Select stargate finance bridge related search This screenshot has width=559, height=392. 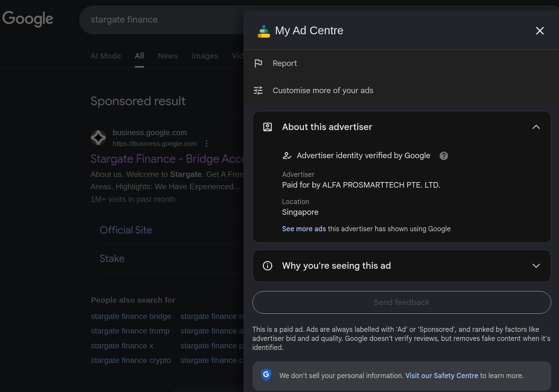click(131, 316)
